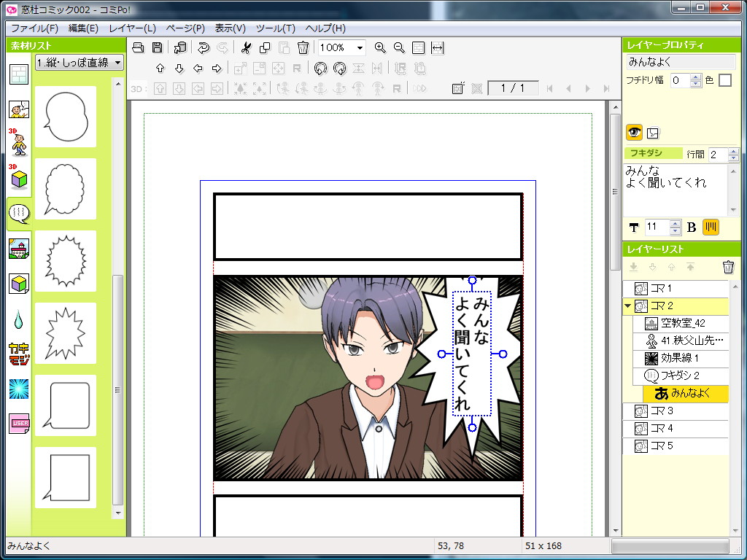Image resolution: width=747 pixels, height=560 pixels.
Task: Move item down with arrow icon
Action: point(179,68)
